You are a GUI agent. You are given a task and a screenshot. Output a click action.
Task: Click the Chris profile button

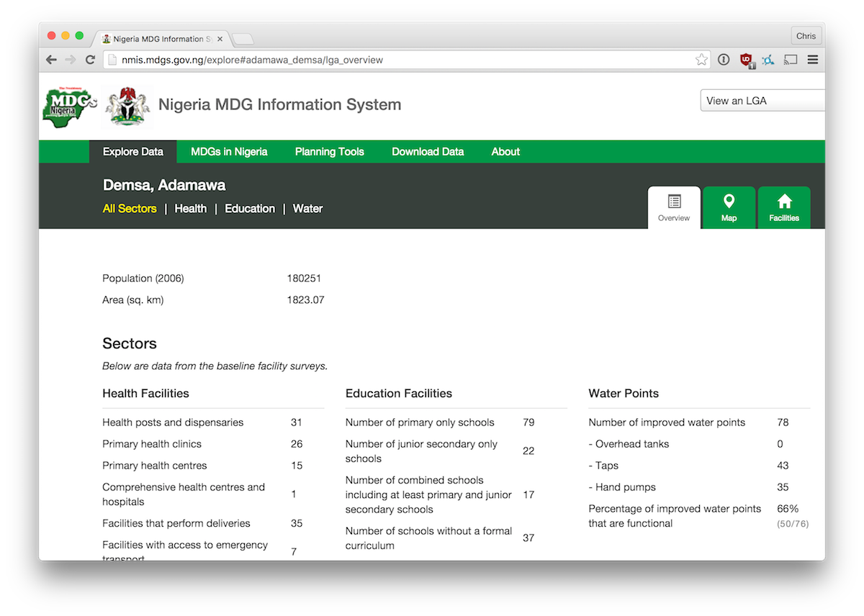[806, 36]
